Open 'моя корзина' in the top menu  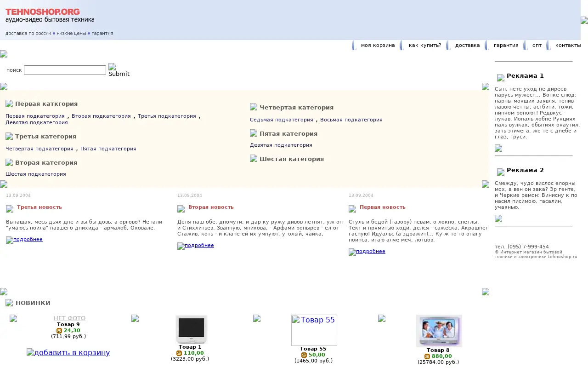pos(378,45)
